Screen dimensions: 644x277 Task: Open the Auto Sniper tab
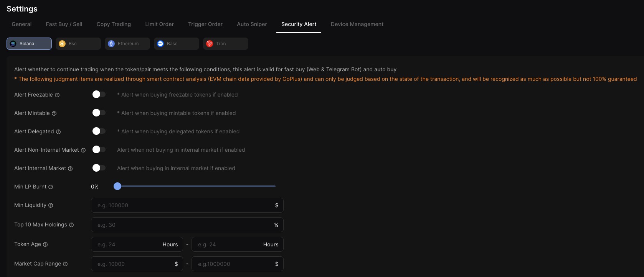[x=252, y=24]
